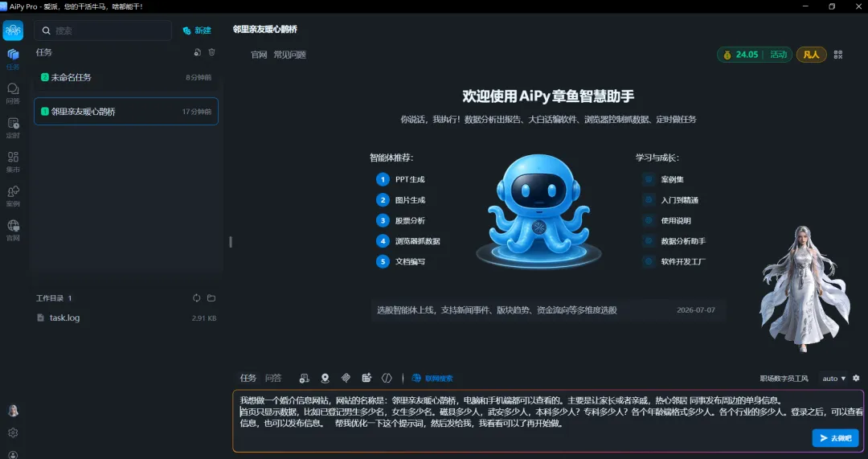Choose the 浏览器抓数据 agent recommendation
This screenshot has height=459, width=868.
click(408, 241)
